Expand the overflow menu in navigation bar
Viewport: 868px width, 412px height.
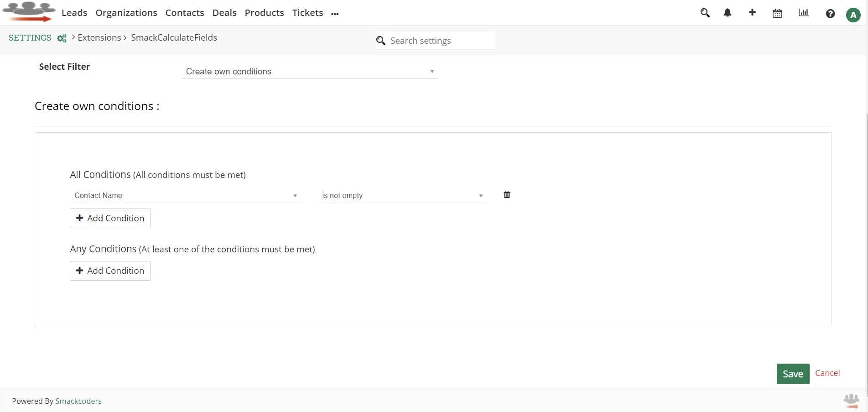[x=335, y=13]
